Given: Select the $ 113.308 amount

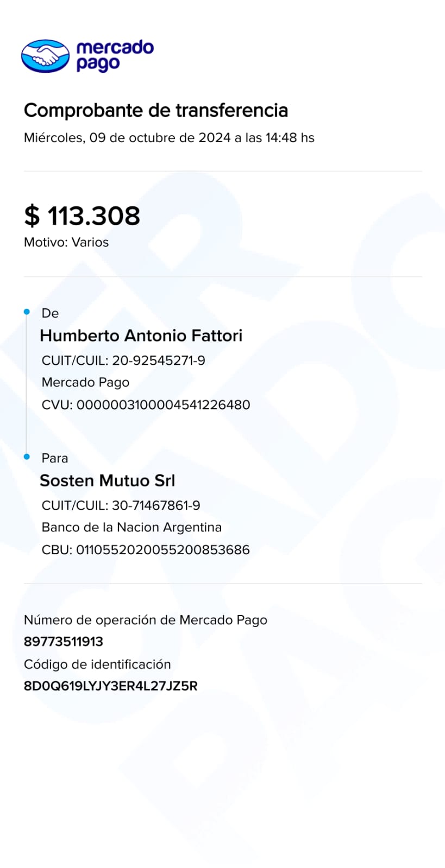Looking at the screenshot, I should click(82, 216).
